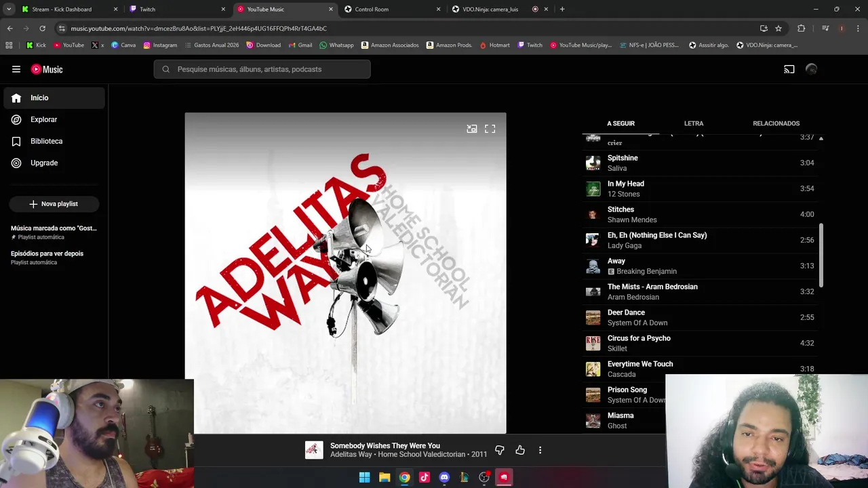Click the queue list scrollbar
868x488 pixels.
click(821, 256)
